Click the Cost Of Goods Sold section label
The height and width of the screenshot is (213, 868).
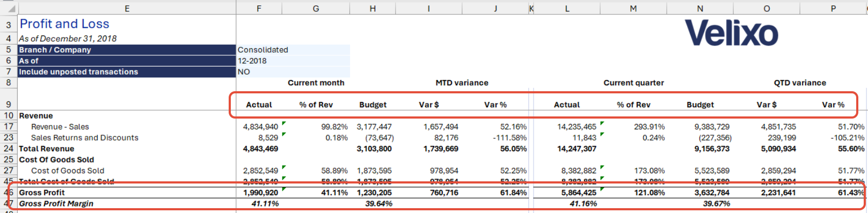pyautogui.click(x=56, y=160)
